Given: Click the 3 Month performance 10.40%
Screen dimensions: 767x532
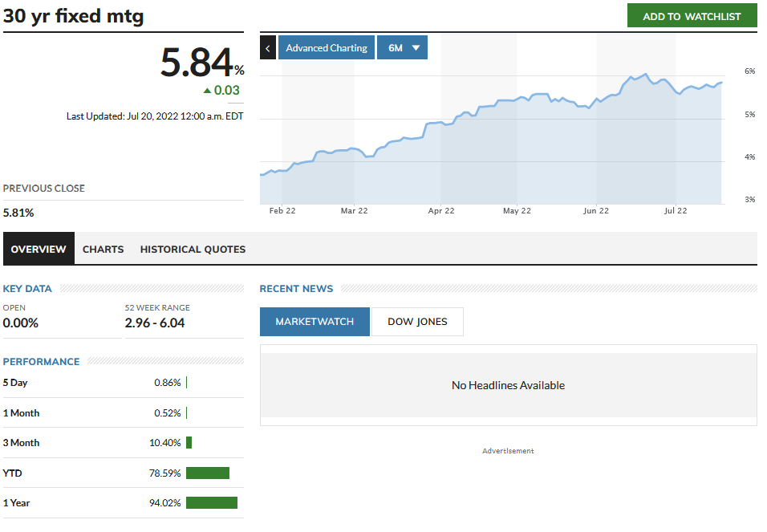Looking at the screenshot, I should coord(164,442).
